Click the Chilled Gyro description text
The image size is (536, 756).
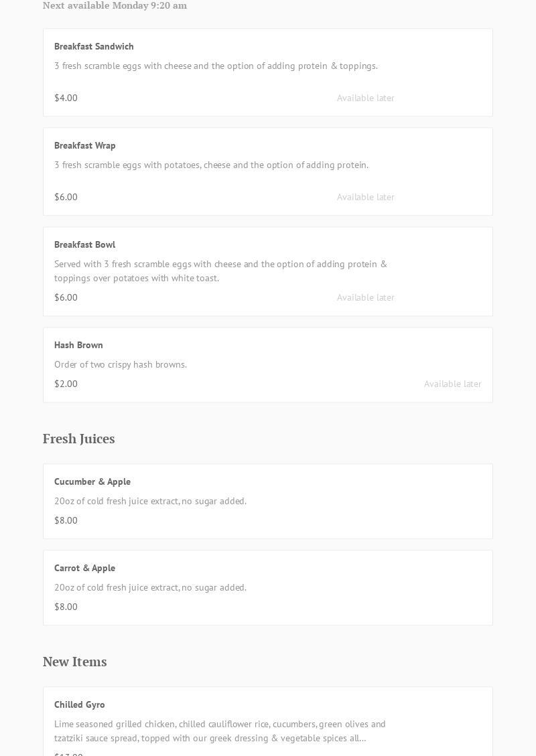(x=220, y=731)
